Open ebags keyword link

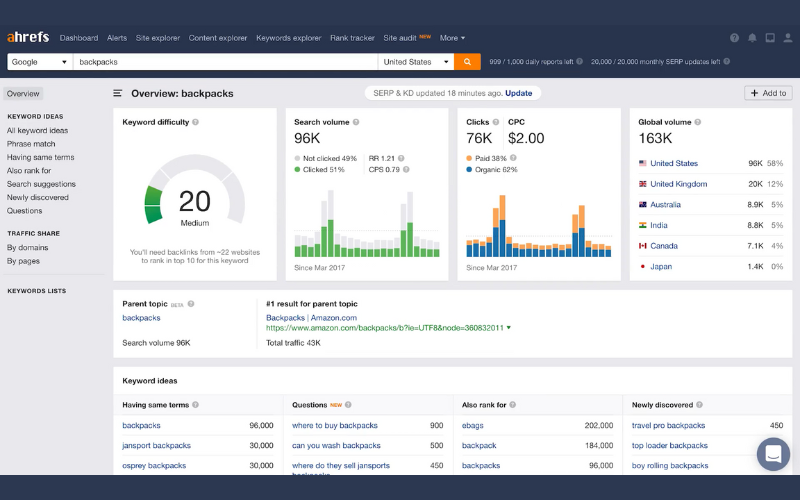(x=472, y=425)
